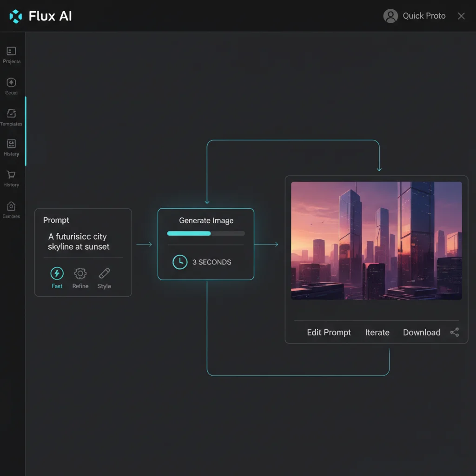The image size is (476, 476).
Task: Toggle the Refine option in the Prompt card
Action: coord(80,278)
